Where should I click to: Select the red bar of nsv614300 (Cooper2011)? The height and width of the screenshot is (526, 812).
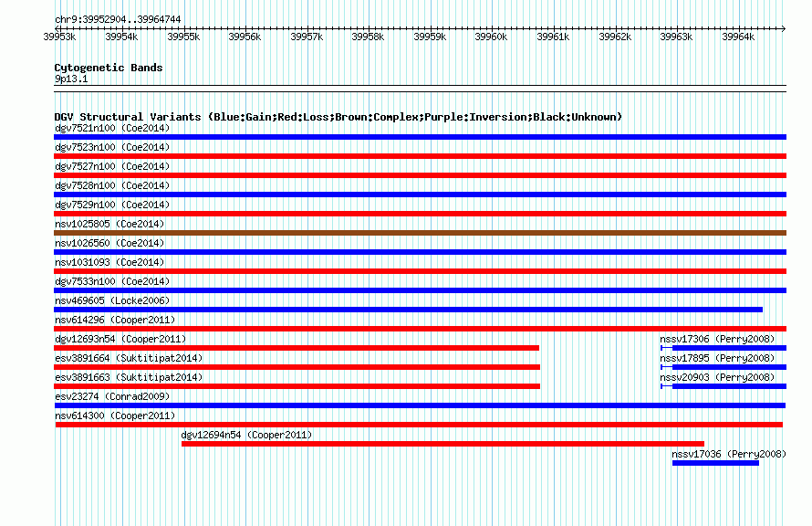click(x=419, y=425)
